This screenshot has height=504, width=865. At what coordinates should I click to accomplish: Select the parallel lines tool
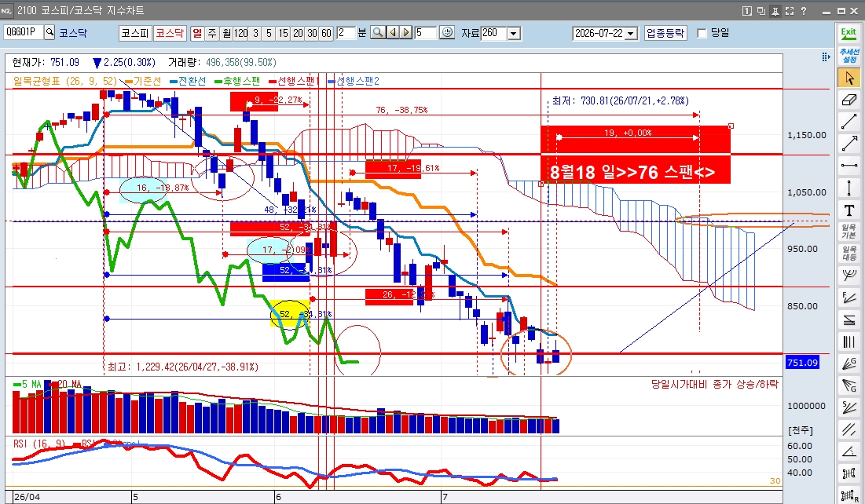point(849,429)
